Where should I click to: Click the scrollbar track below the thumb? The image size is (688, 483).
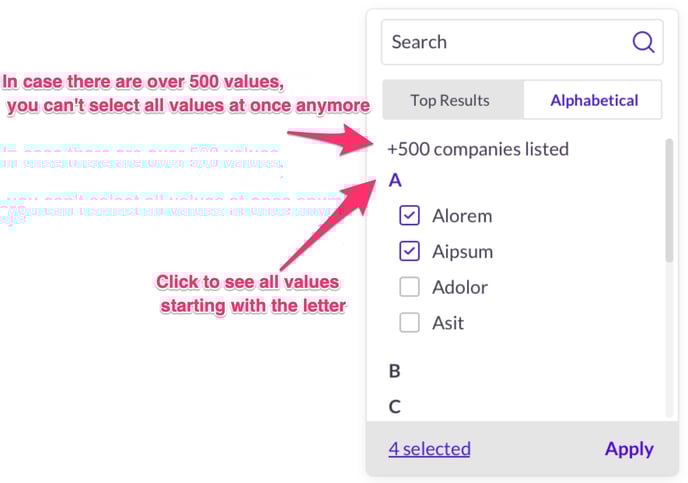tap(669, 340)
